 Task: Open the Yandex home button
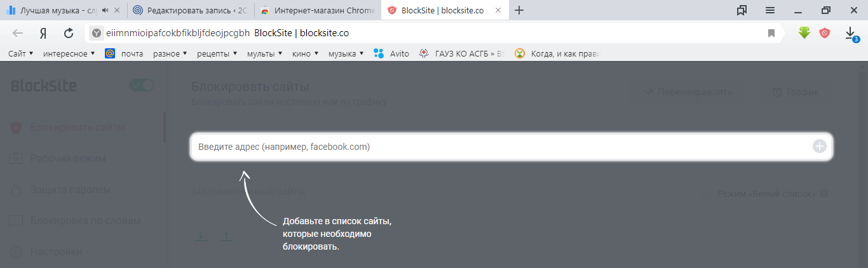coord(43,34)
